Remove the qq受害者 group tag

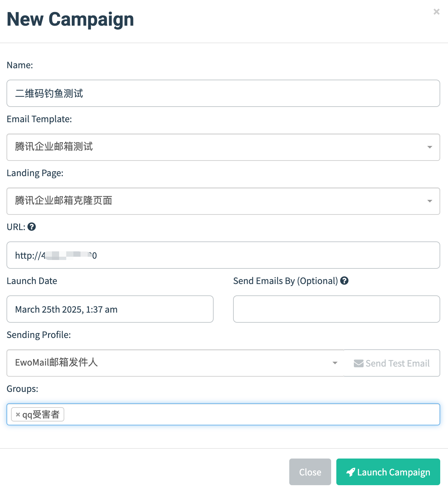coord(18,415)
